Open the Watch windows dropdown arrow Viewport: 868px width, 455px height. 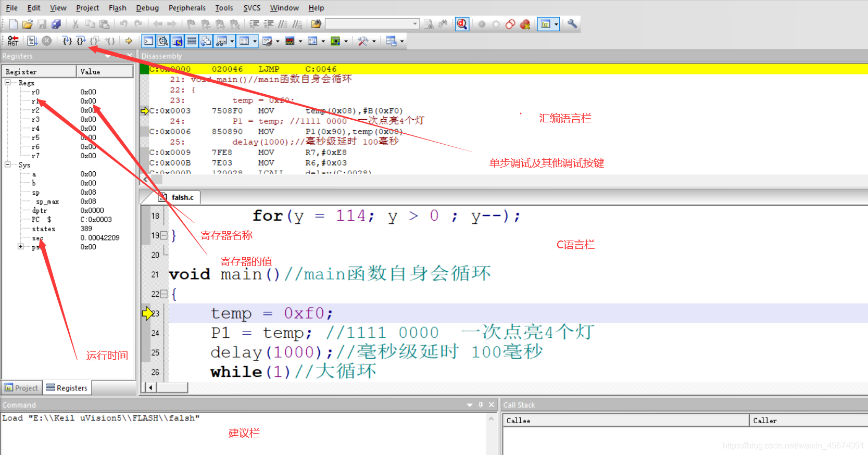(x=232, y=41)
